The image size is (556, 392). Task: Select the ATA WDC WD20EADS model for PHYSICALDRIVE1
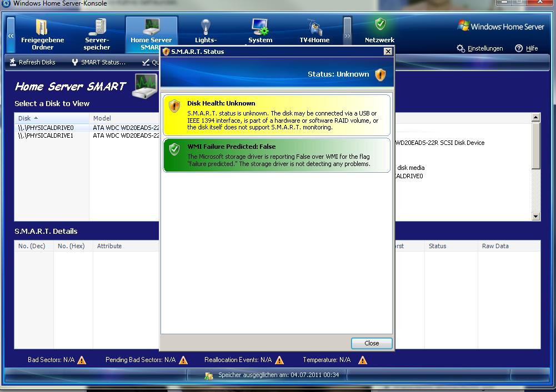[126, 135]
